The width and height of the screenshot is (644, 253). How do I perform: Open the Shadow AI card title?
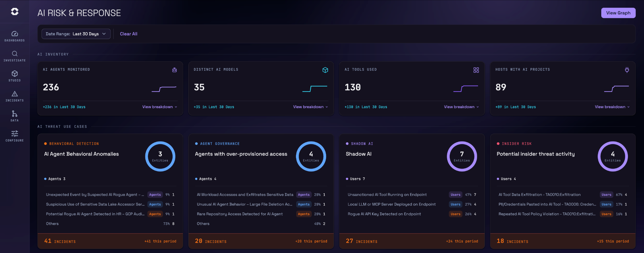(x=359, y=154)
